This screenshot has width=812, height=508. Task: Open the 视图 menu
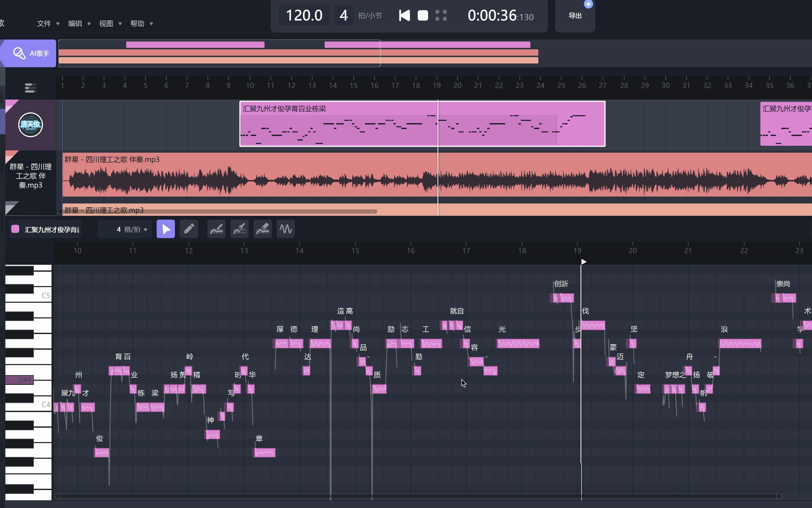click(110, 24)
